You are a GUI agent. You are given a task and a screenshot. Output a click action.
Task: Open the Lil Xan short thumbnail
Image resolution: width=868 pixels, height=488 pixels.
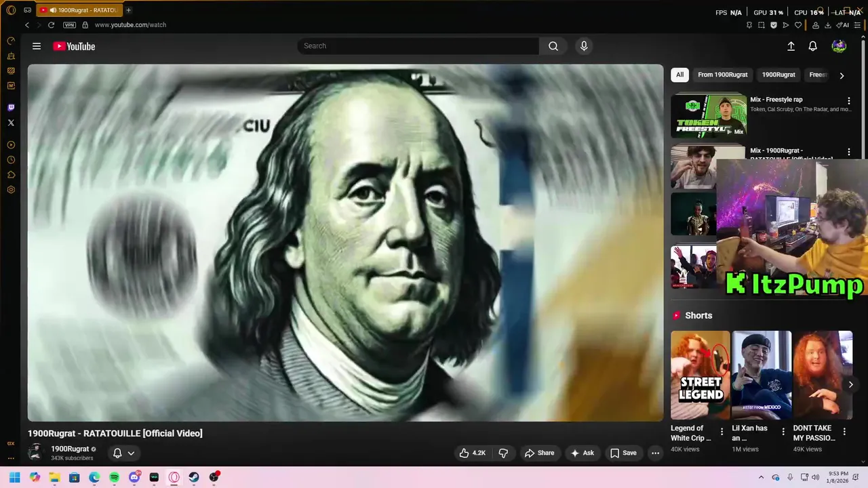(762, 375)
